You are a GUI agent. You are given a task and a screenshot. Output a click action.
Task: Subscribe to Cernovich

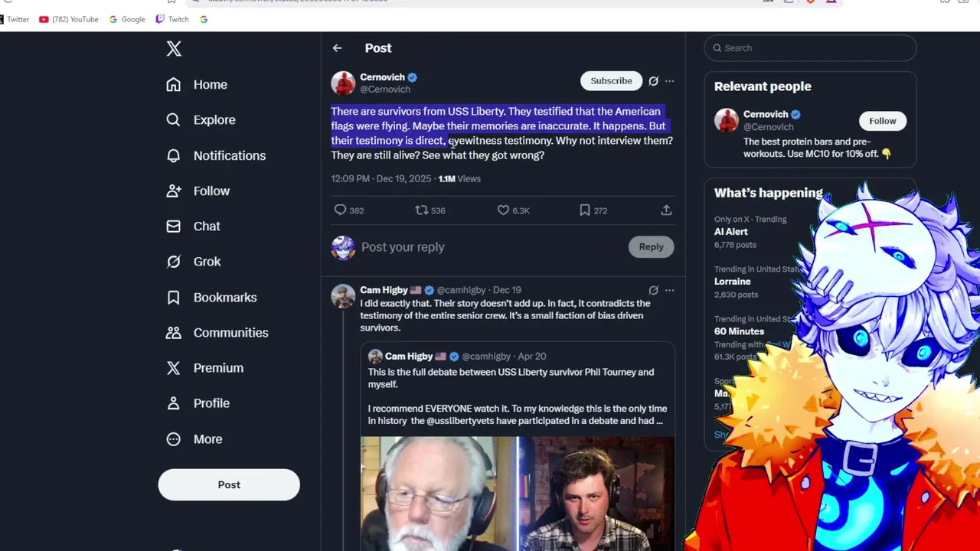611,80
